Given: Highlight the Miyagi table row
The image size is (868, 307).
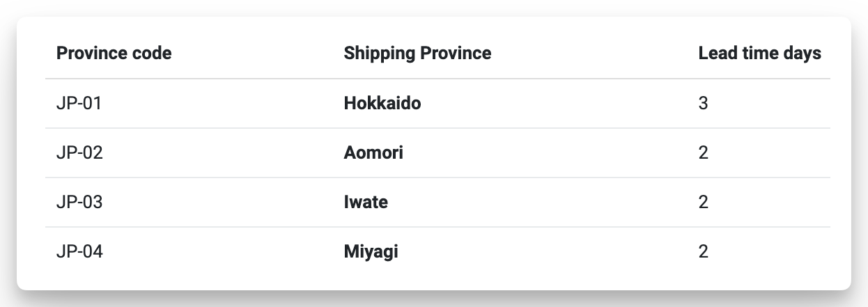Looking at the screenshot, I should (x=543, y=252).
